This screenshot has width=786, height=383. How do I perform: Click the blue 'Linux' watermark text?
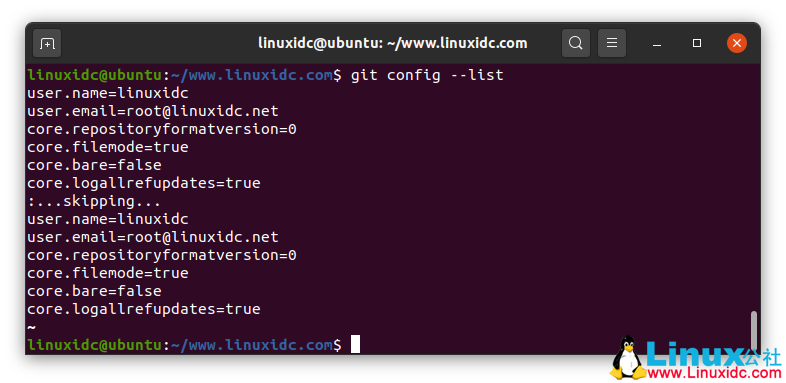point(694,352)
